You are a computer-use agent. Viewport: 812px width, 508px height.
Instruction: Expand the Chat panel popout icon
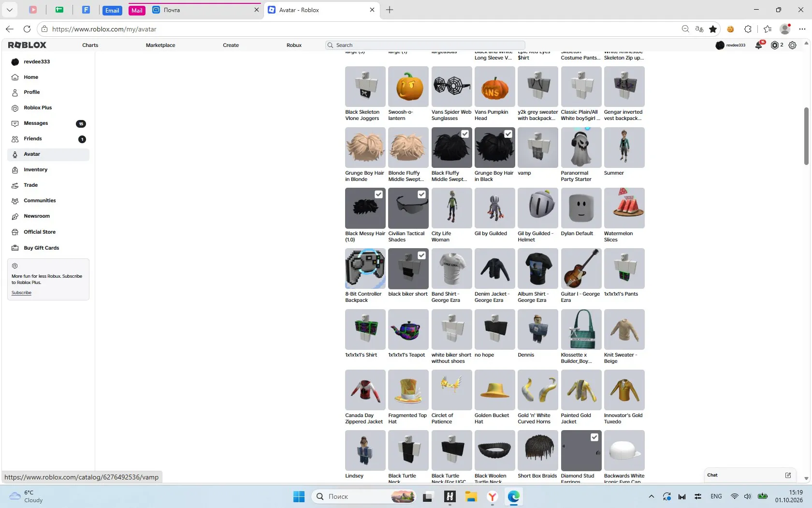coord(788,475)
